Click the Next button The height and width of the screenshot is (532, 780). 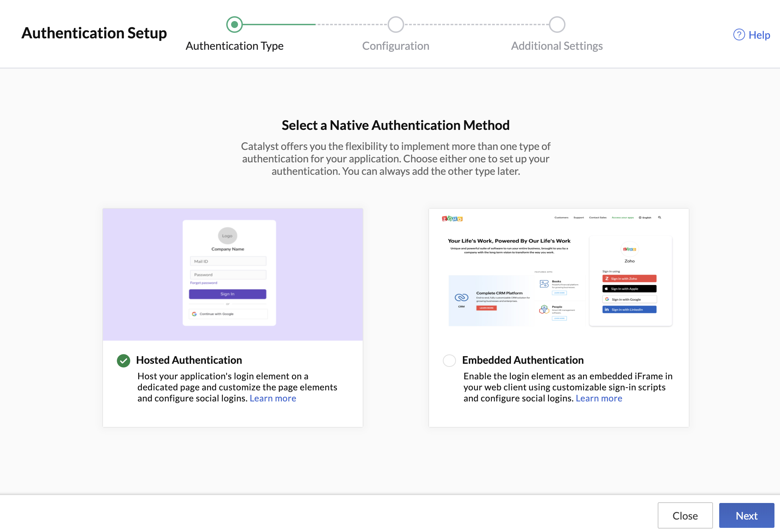(x=746, y=515)
